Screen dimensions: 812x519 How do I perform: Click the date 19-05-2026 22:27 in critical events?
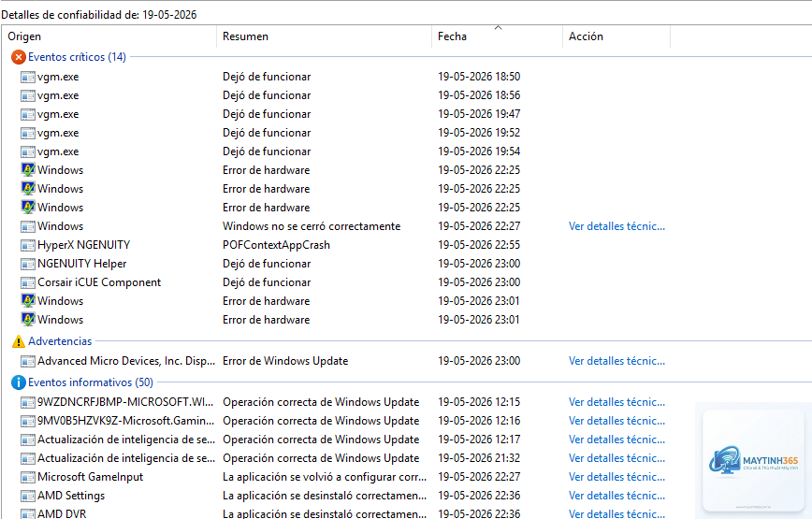(x=479, y=226)
